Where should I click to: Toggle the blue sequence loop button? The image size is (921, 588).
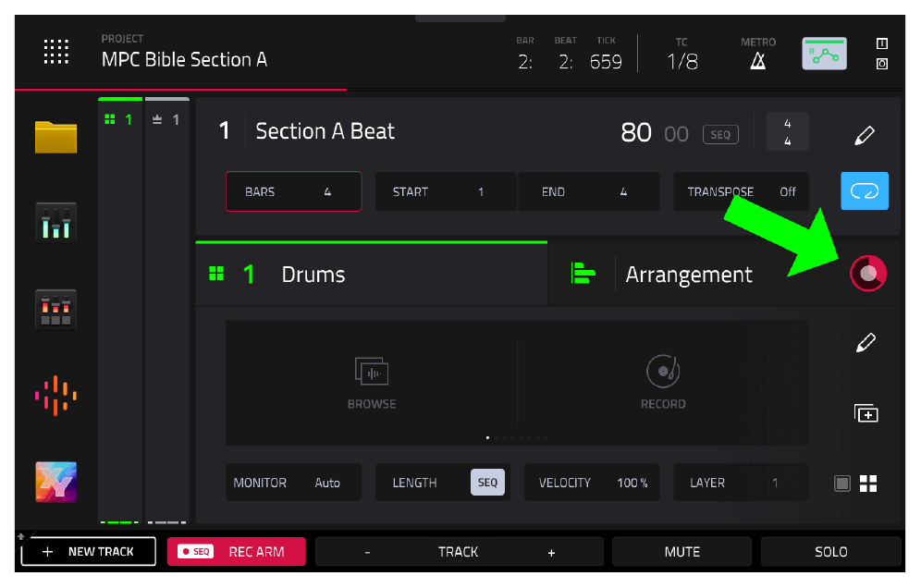865,190
